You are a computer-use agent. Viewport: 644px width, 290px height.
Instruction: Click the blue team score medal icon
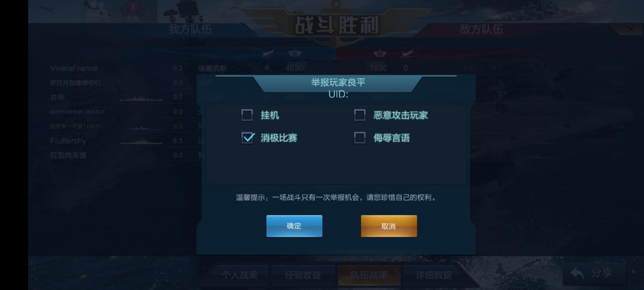coord(295,53)
